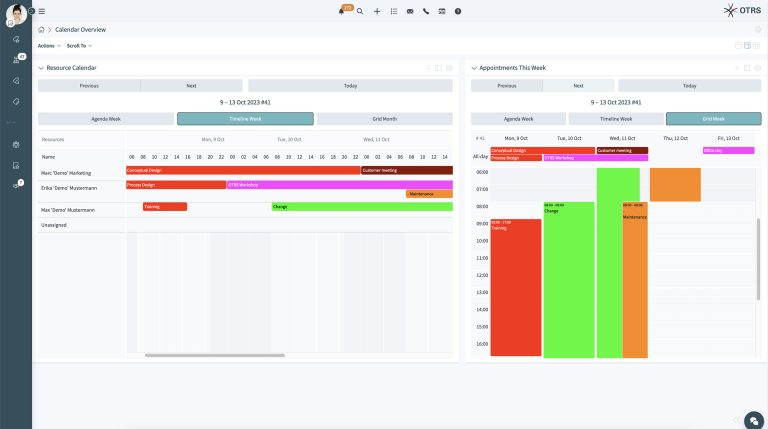Click Previous button in Resource Calendar
The height and width of the screenshot is (429, 768).
pos(89,86)
